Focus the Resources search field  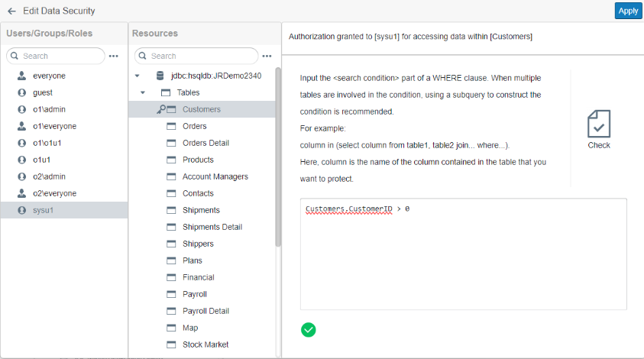(x=196, y=56)
